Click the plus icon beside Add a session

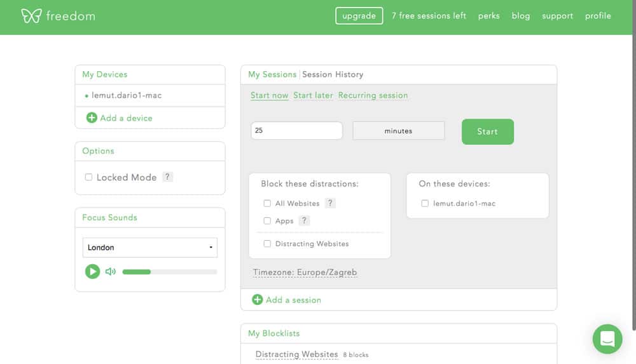pyautogui.click(x=257, y=300)
